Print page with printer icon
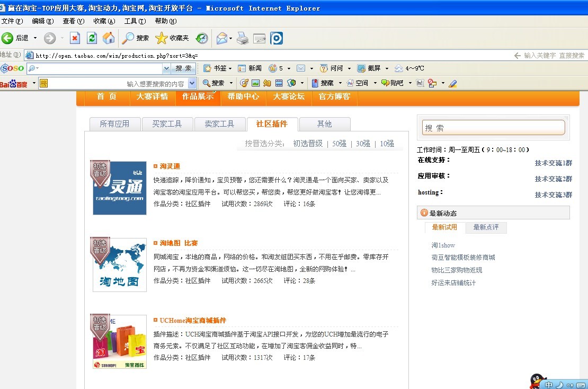 (x=243, y=38)
